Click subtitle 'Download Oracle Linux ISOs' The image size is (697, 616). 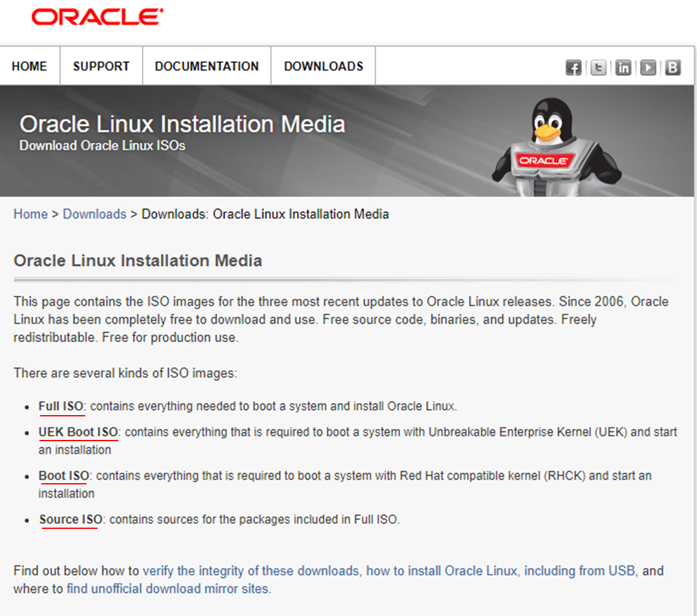pos(102,146)
